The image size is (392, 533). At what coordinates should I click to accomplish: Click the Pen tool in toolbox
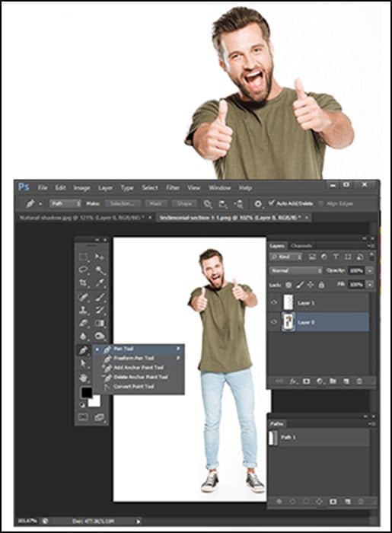[x=84, y=350]
